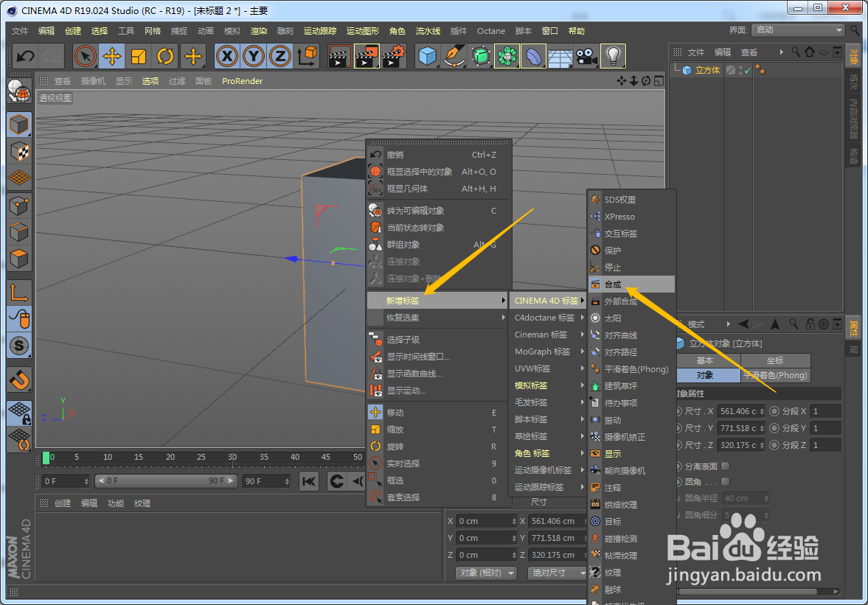Click 纹理 in material manager menu

[142, 503]
